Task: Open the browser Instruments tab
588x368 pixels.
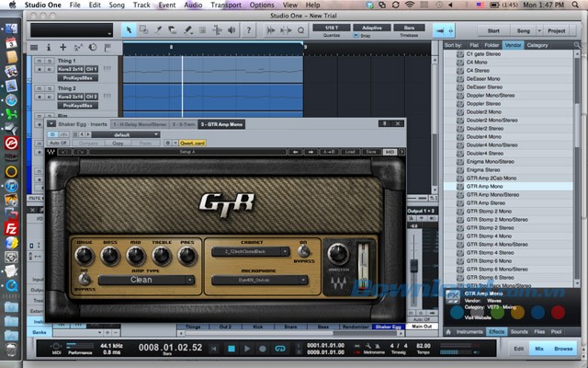Action: pos(469,331)
